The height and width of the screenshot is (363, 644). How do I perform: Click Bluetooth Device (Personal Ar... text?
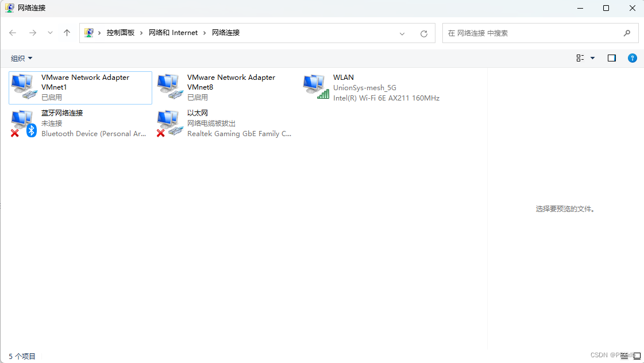tap(94, 133)
